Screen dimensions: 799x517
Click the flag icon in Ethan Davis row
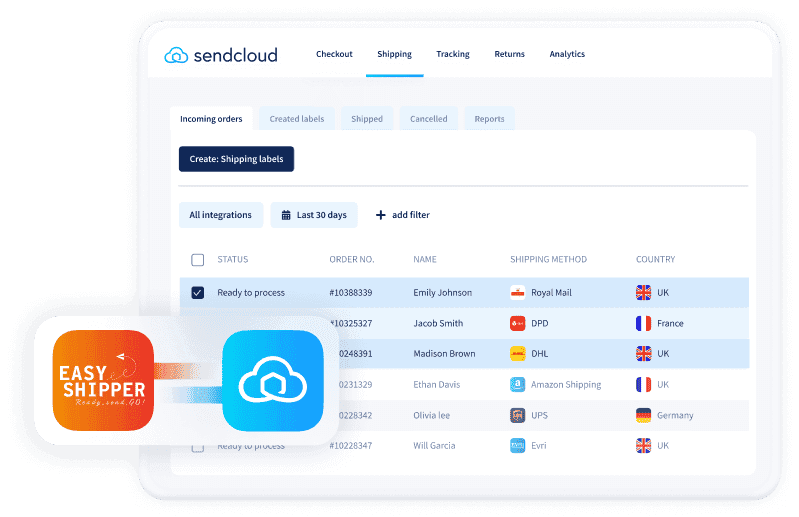point(644,385)
